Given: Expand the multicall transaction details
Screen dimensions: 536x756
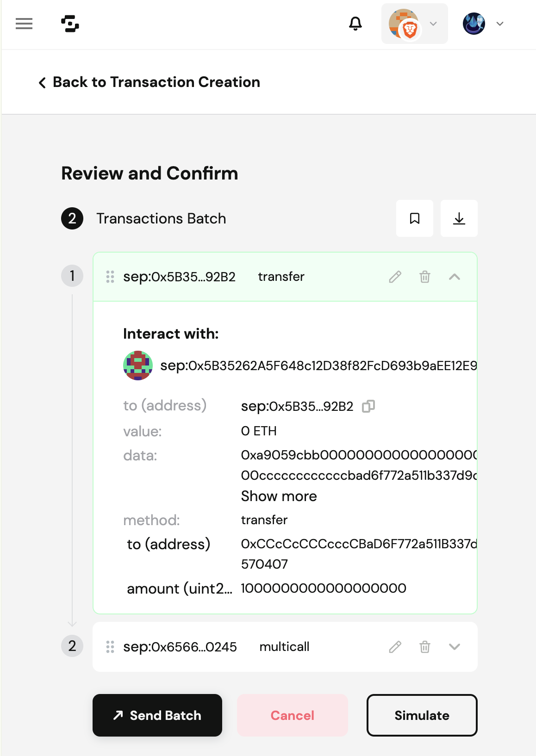Looking at the screenshot, I should click(455, 647).
